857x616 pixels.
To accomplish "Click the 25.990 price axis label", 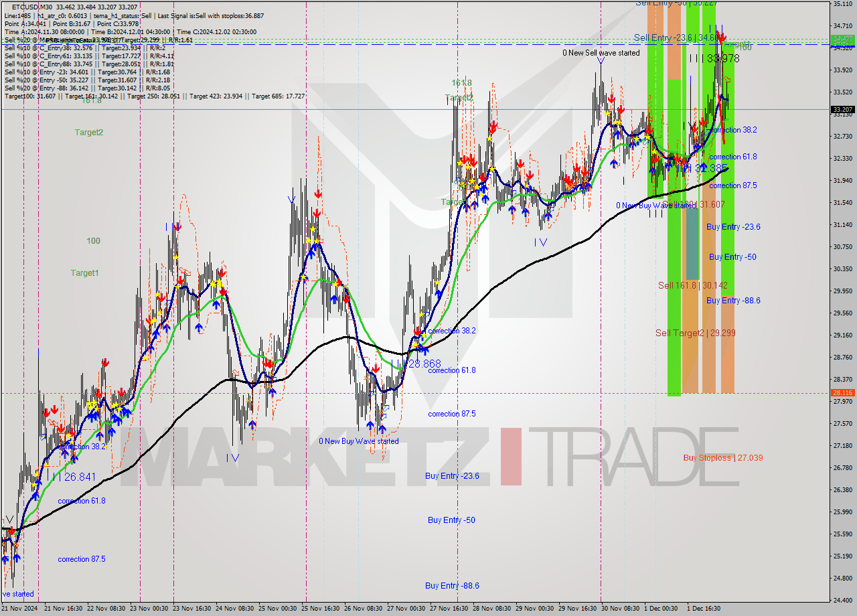I will coord(842,512).
